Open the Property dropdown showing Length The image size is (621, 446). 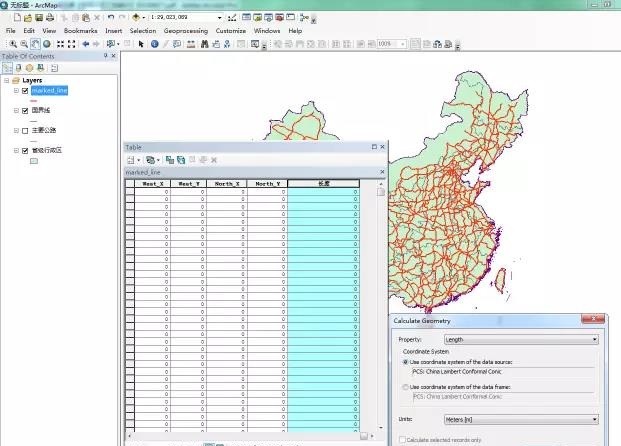coord(521,339)
